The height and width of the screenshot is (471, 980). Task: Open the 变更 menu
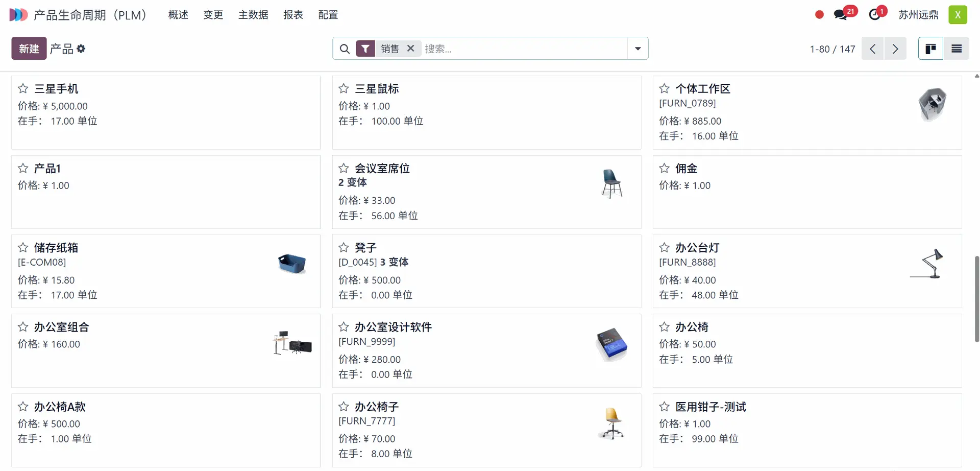pos(213,15)
